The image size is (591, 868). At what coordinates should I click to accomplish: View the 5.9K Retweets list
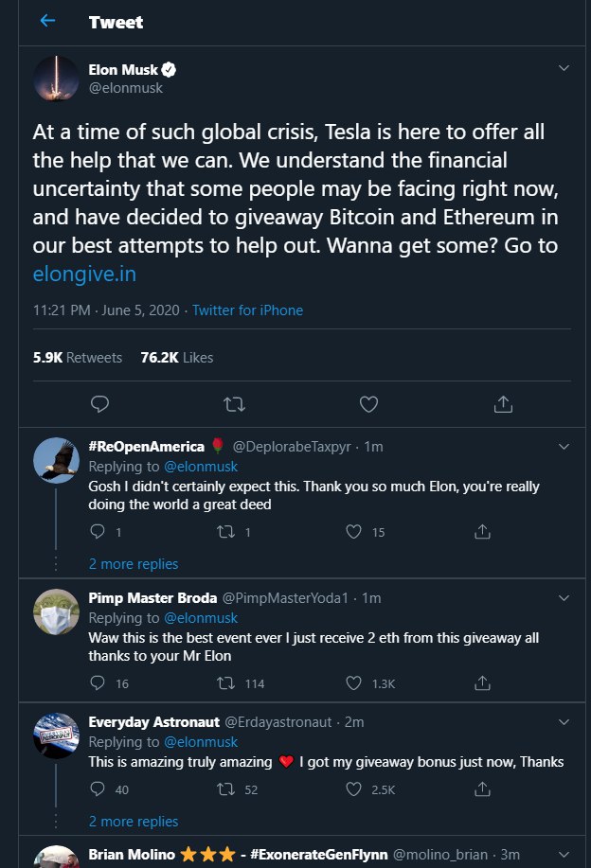coord(78,358)
